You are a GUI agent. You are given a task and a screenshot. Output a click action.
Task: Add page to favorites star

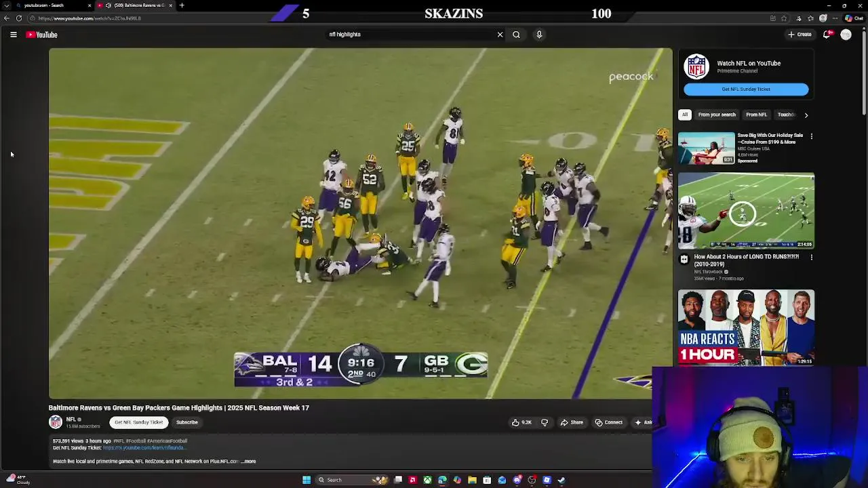(x=785, y=18)
